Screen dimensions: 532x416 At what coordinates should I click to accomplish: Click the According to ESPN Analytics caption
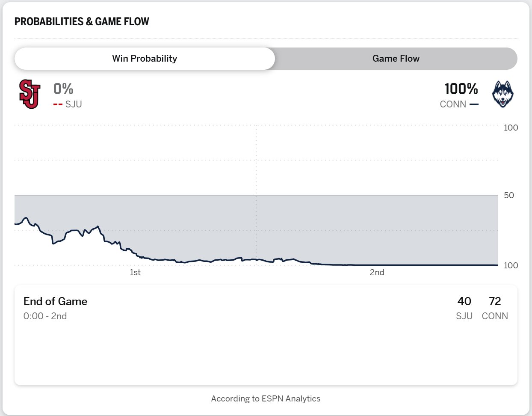pos(266,399)
